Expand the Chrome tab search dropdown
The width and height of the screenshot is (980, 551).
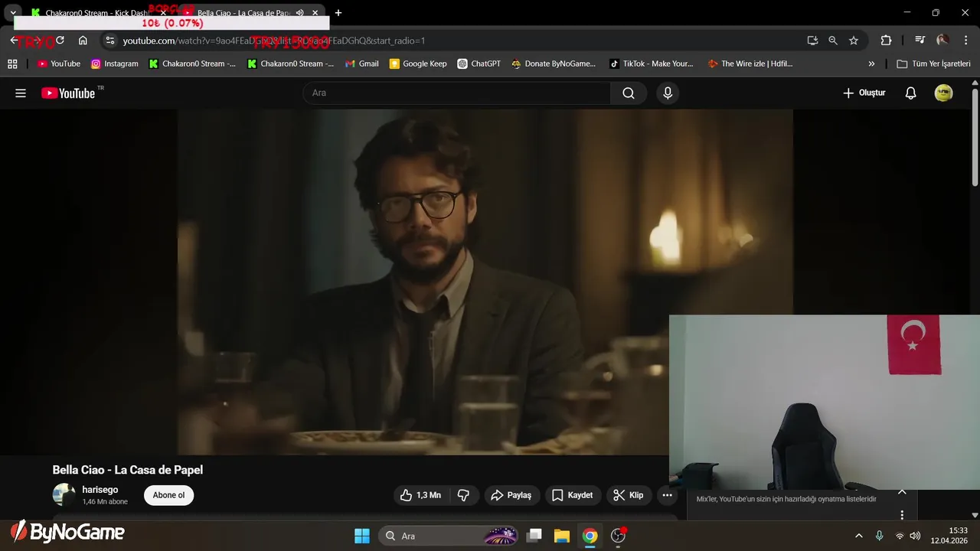tap(13, 13)
